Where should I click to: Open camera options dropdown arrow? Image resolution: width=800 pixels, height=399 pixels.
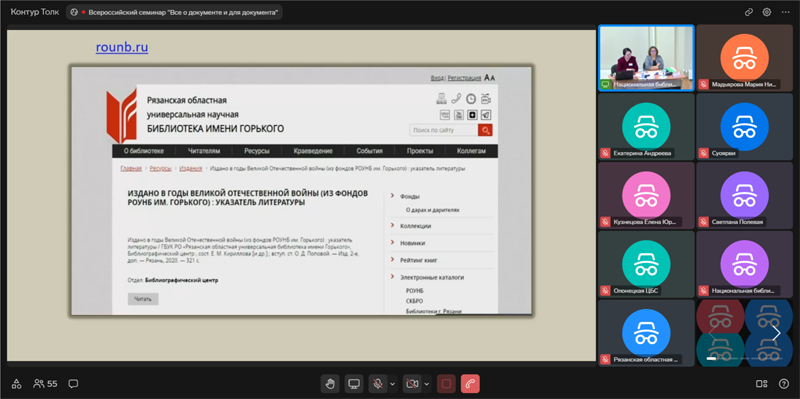427,384
